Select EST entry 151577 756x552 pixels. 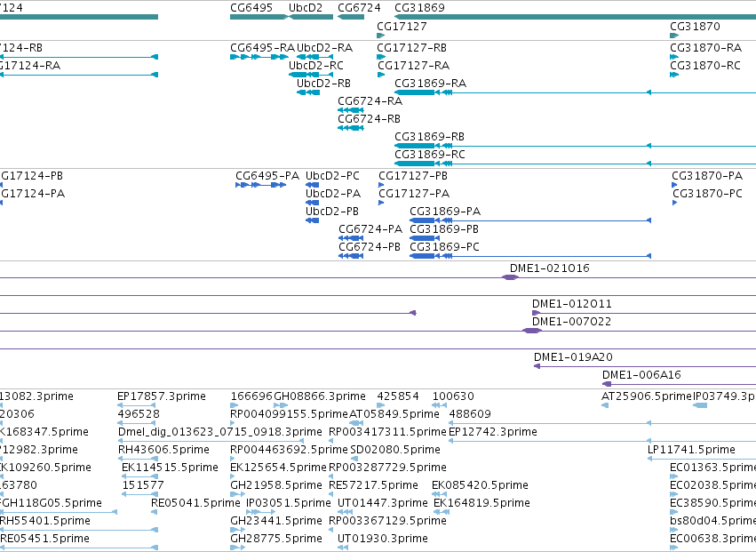tap(143, 485)
